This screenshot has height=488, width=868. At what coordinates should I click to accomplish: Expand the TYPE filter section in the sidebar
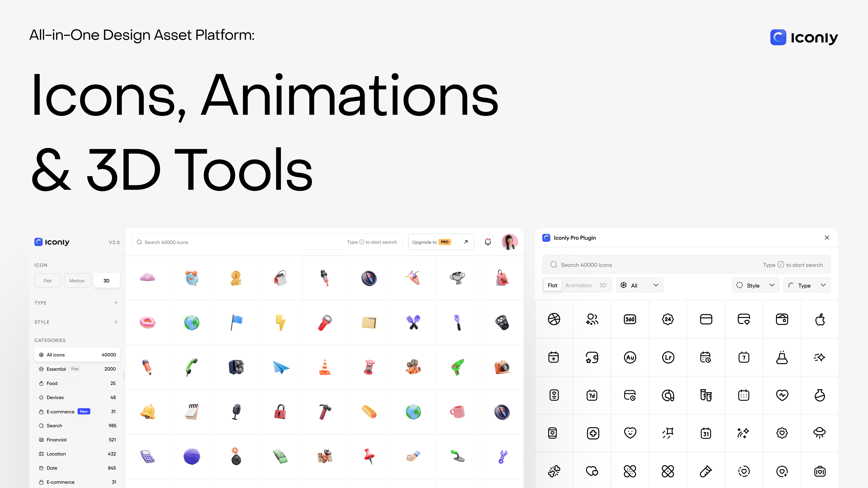point(116,303)
